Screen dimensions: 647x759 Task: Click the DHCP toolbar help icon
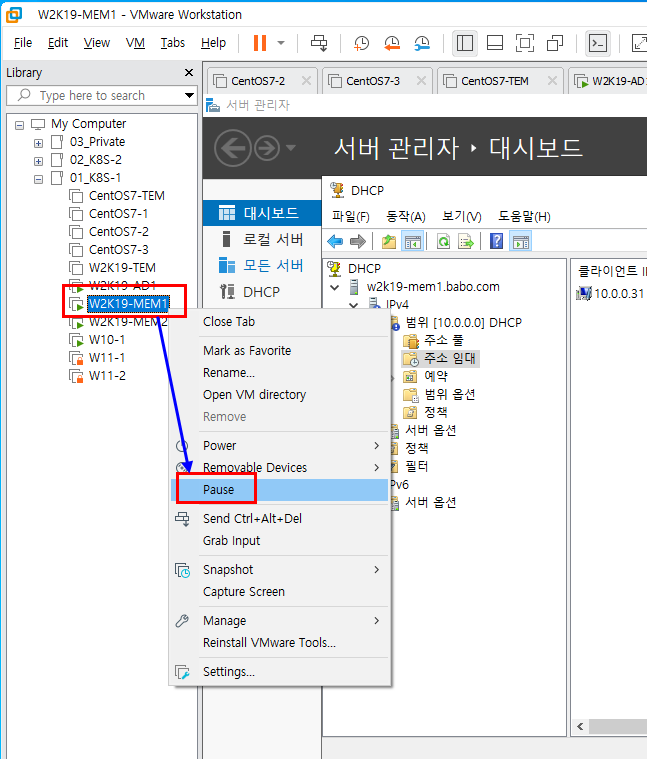[497, 241]
